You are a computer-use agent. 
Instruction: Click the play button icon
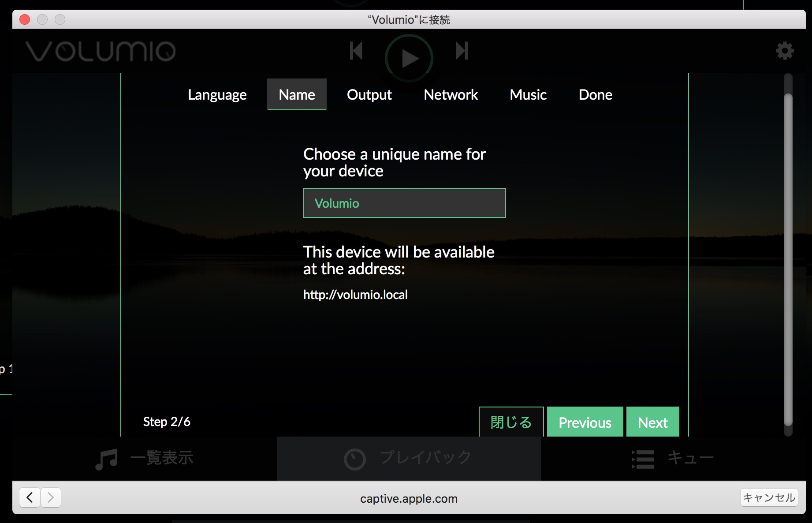pos(409,58)
